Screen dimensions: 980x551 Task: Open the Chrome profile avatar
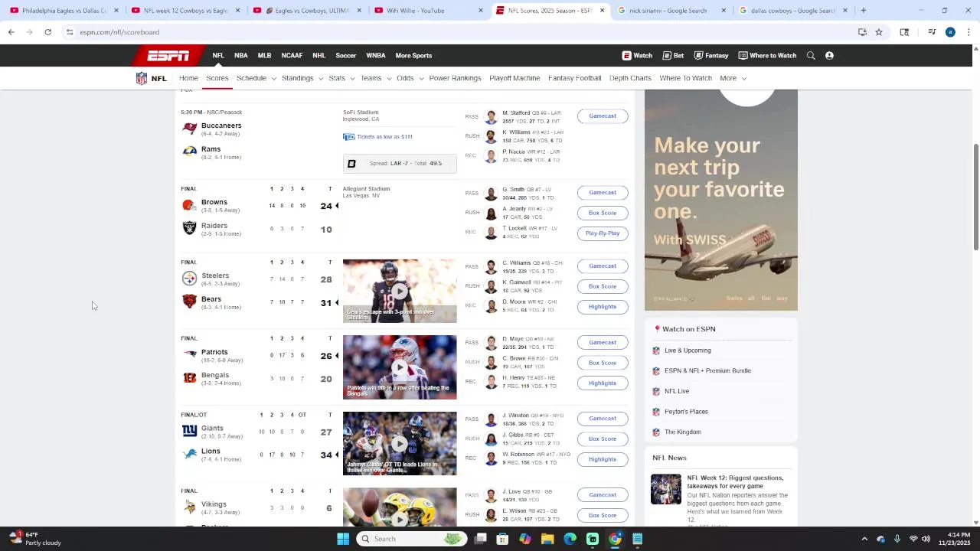pyautogui.click(x=950, y=32)
